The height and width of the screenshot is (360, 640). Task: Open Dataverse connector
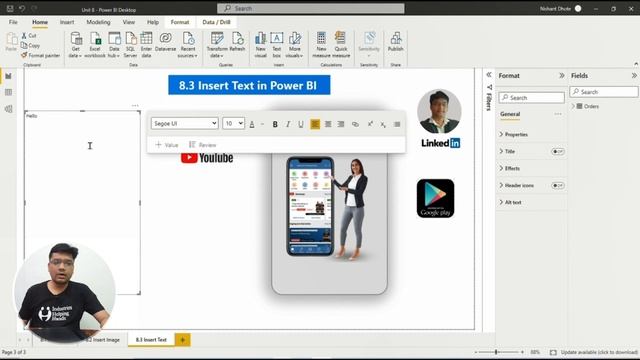tap(165, 42)
